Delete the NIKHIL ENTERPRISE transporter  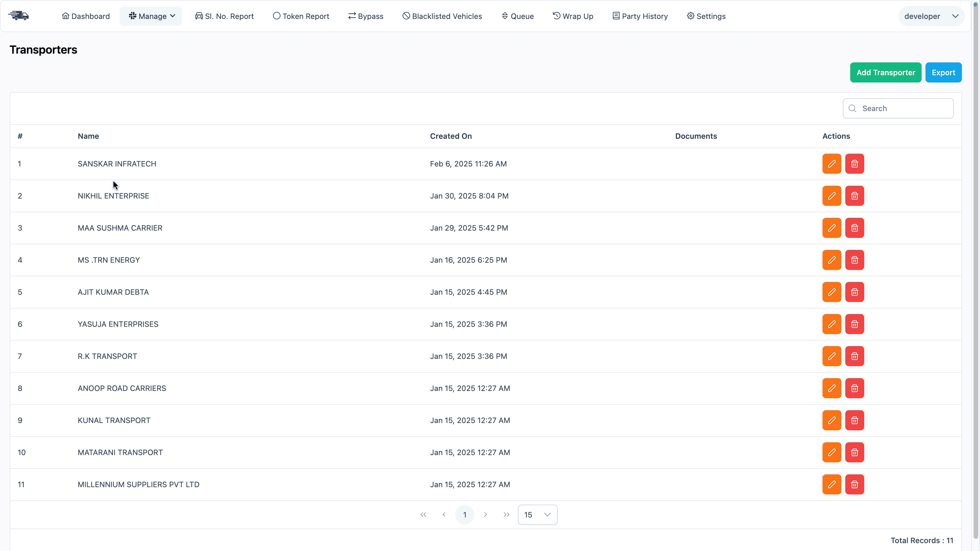pos(855,196)
